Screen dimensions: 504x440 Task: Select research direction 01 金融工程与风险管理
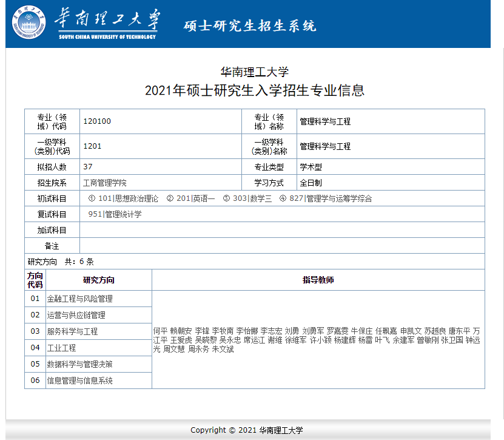(x=79, y=299)
